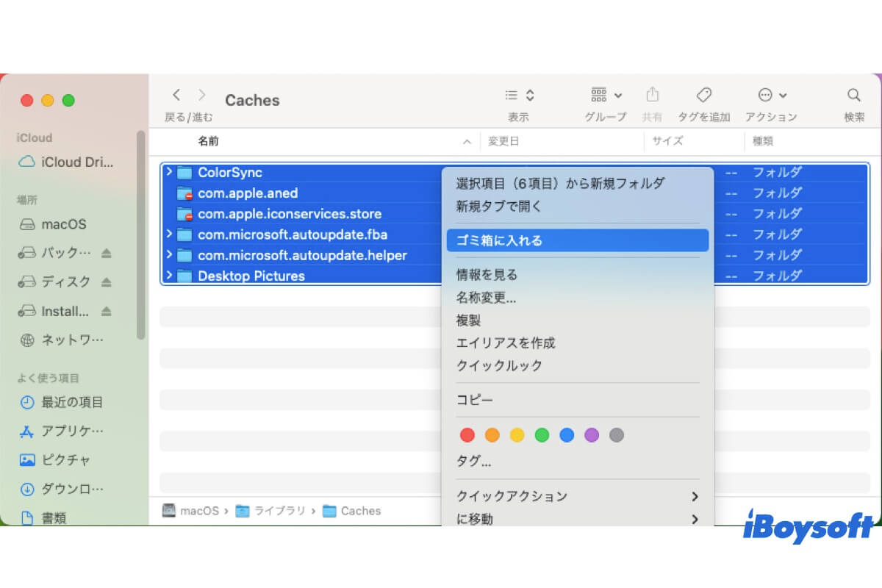Expand the ColorSync folder disclosure triangle

tap(170, 172)
